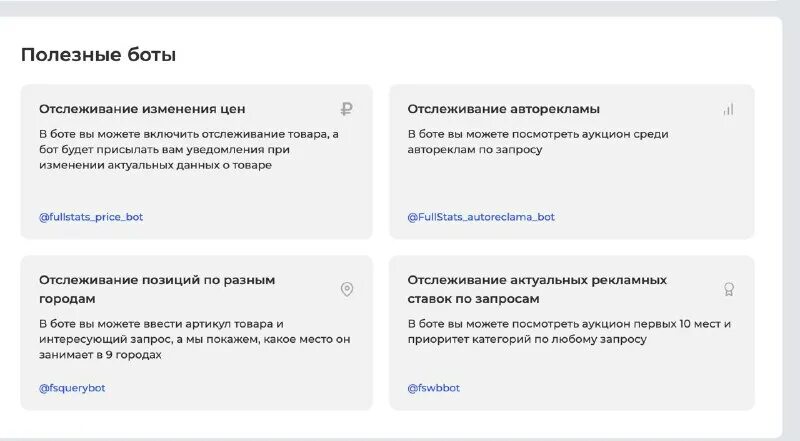This screenshot has width=800, height=441.
Task: Select 'Отслеживание актуальных рекламных ставок по запросам' title
Action: [537, 289]
